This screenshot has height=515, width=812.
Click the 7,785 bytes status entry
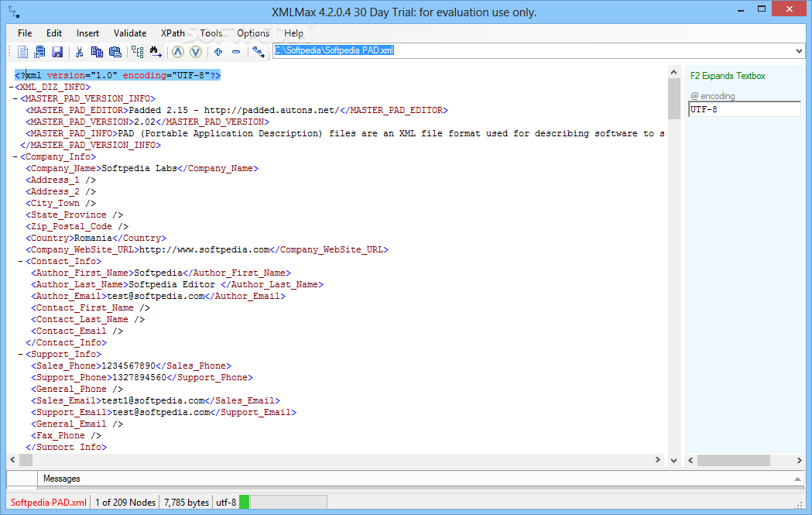[187, 502]
